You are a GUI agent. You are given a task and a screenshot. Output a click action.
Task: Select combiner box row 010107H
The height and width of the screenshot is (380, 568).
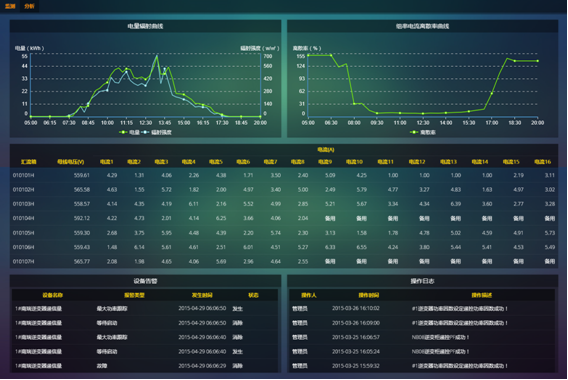point(284,262)
